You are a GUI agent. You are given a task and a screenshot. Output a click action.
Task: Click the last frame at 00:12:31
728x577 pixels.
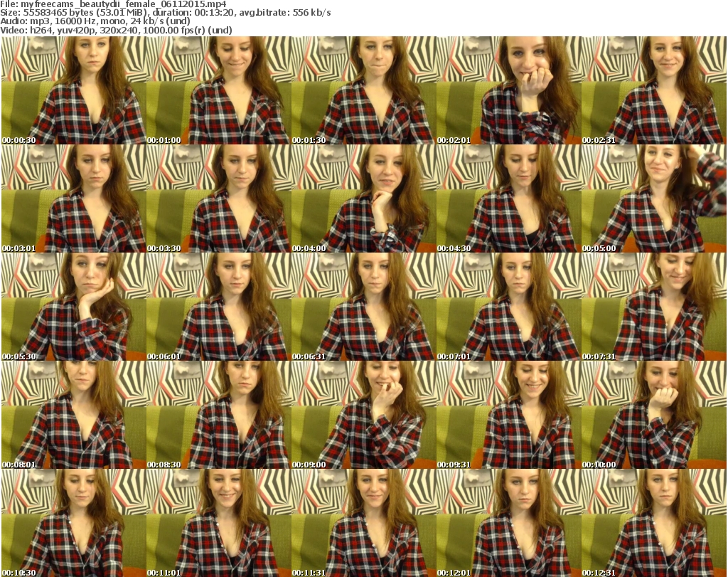[653, 523]
